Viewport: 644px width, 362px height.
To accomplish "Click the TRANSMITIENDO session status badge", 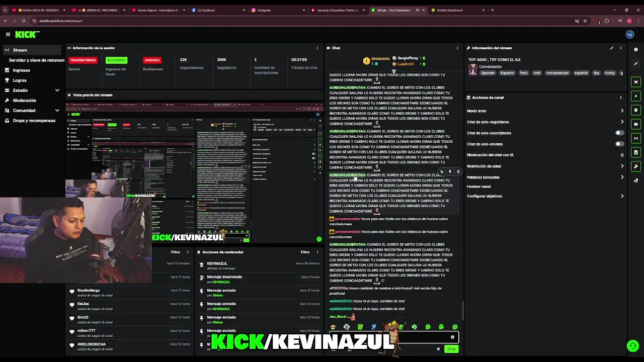I will 83,60.
